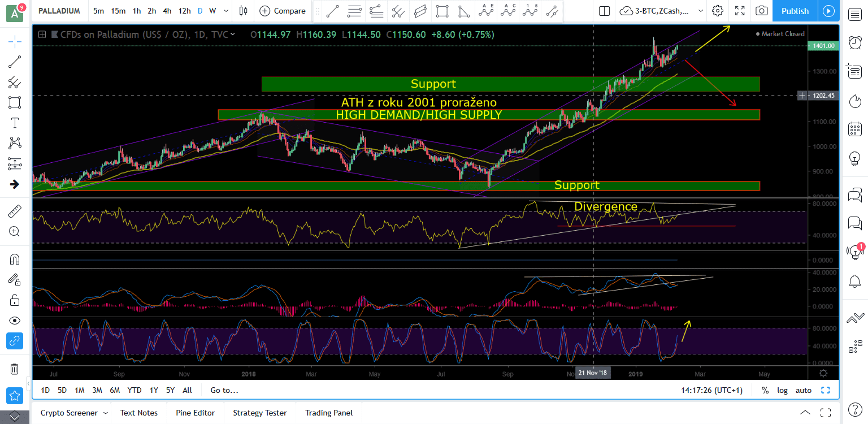The image size is (868, 424).
Task: Switch to the Pine Editor tab
Action: [195, 413]
